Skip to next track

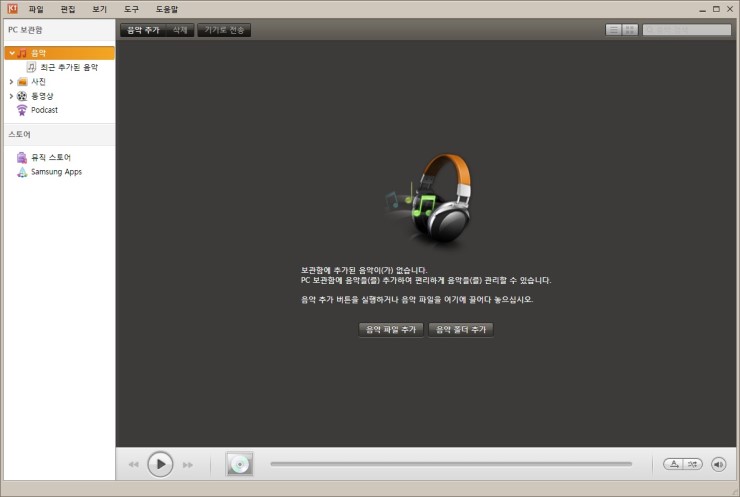188,464
